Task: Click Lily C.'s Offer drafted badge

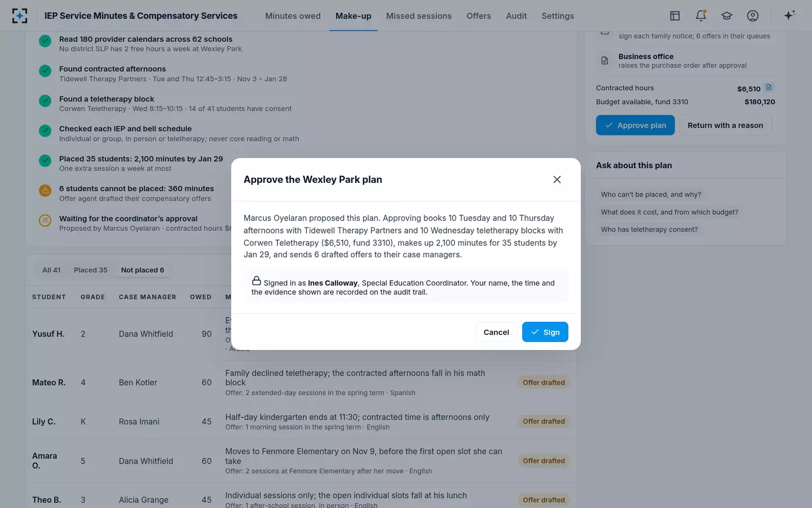Action: pos(544,421)
